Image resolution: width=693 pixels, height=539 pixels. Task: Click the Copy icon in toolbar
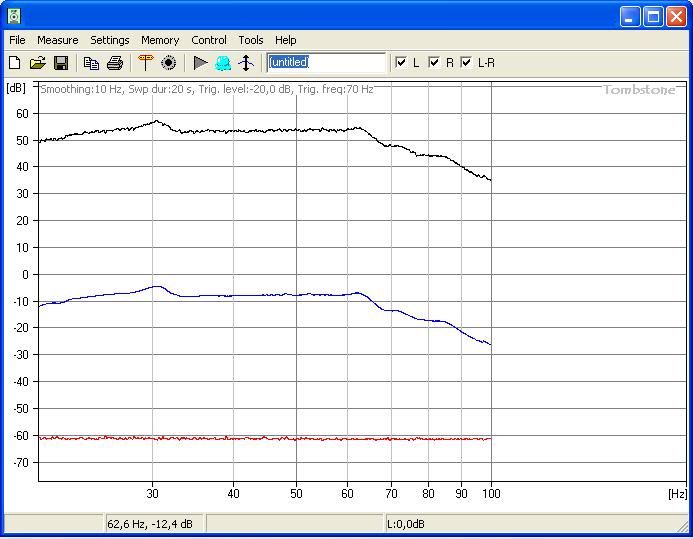click(91, 63)
